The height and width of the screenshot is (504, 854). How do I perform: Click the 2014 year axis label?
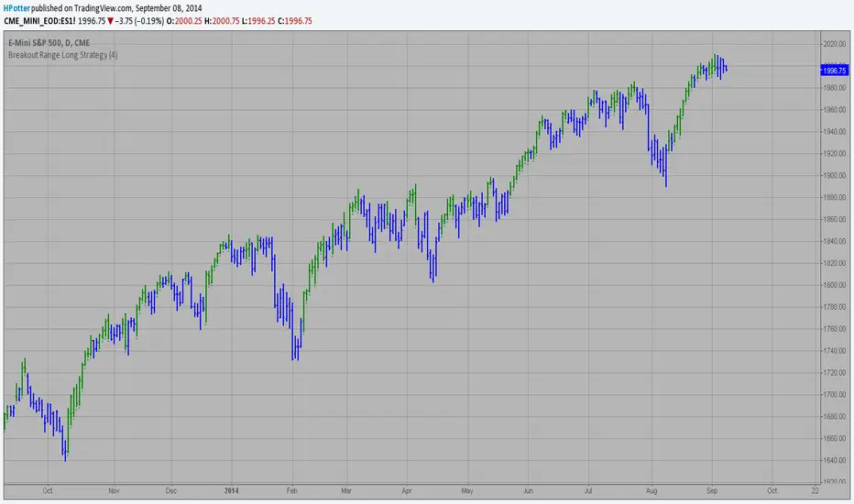pyautogui.click(x=232, y=491)
